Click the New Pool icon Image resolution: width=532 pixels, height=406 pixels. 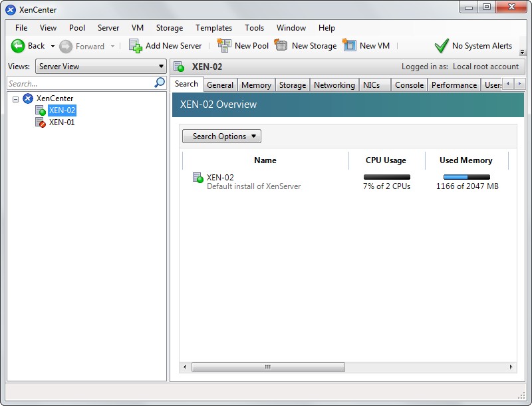[x=224, y=45]
